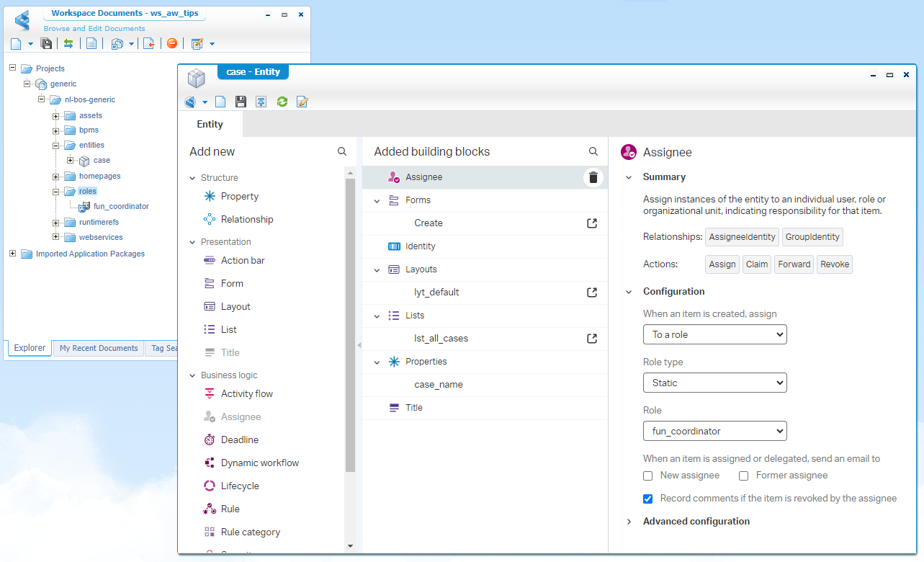Uncheck Record comments if item is revoked
The image size is (924, 562).
(648, 499)
